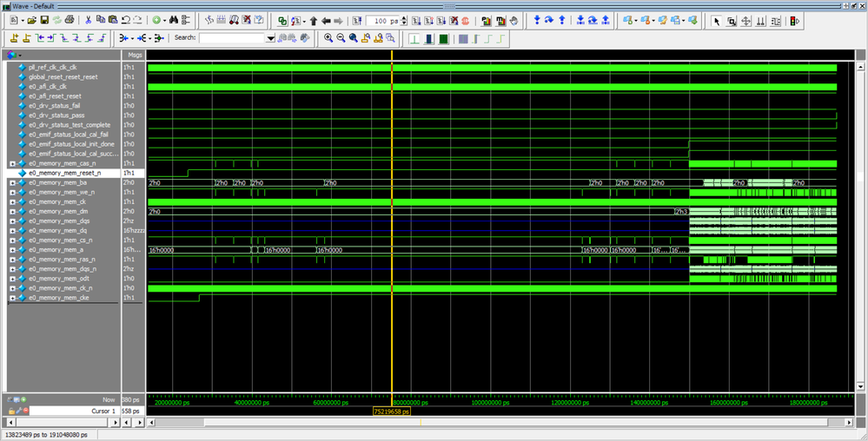Click the Find binoculars icon
Screen dimensions: 868x441
[x=174, y=20]
